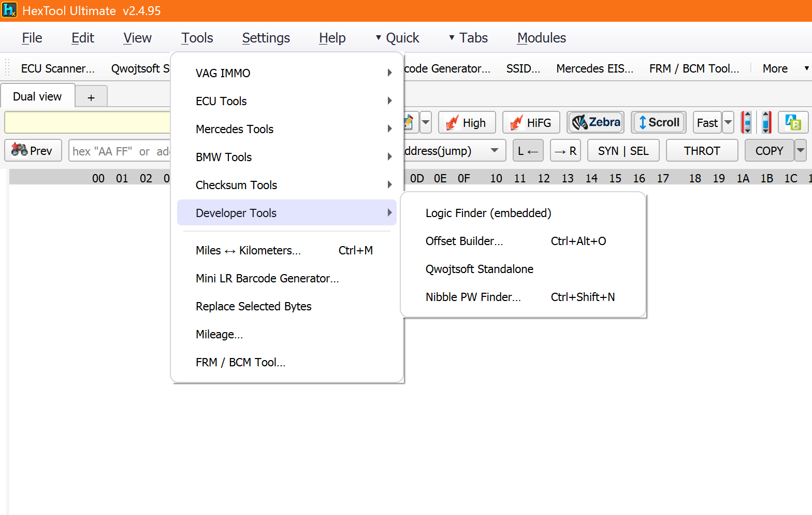Open the Modules menu
Image resolution: width=812 pixels, height=515 pixels.
tap(542, 38)
